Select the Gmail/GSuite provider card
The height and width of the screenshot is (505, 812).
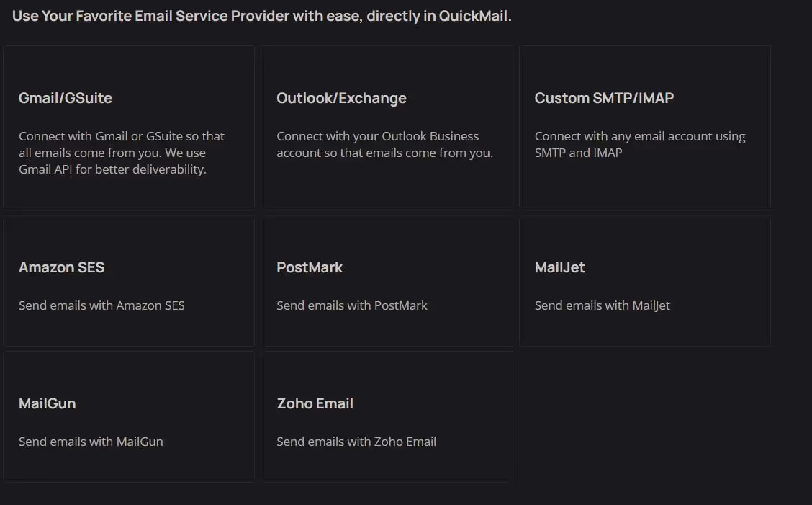click(128, 128)
